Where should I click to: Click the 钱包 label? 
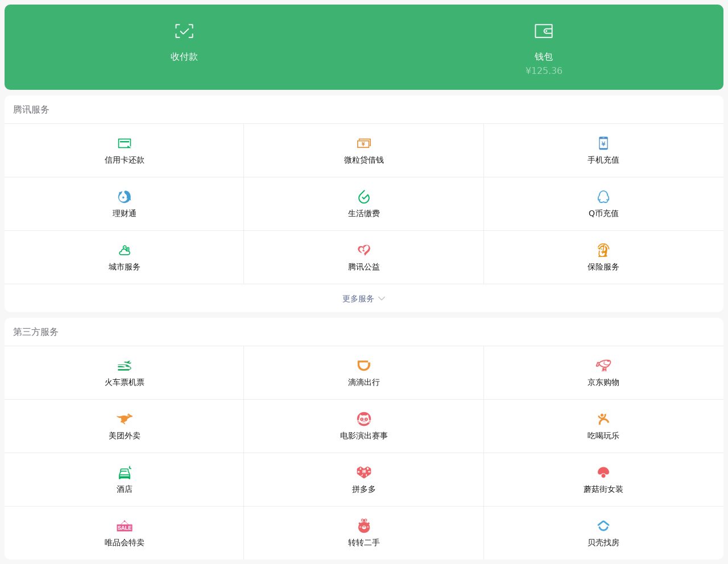[544, 57]
